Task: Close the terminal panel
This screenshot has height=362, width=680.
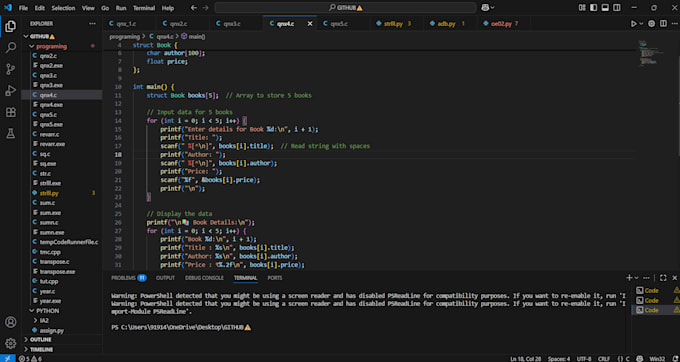Action: coord(674,278)
